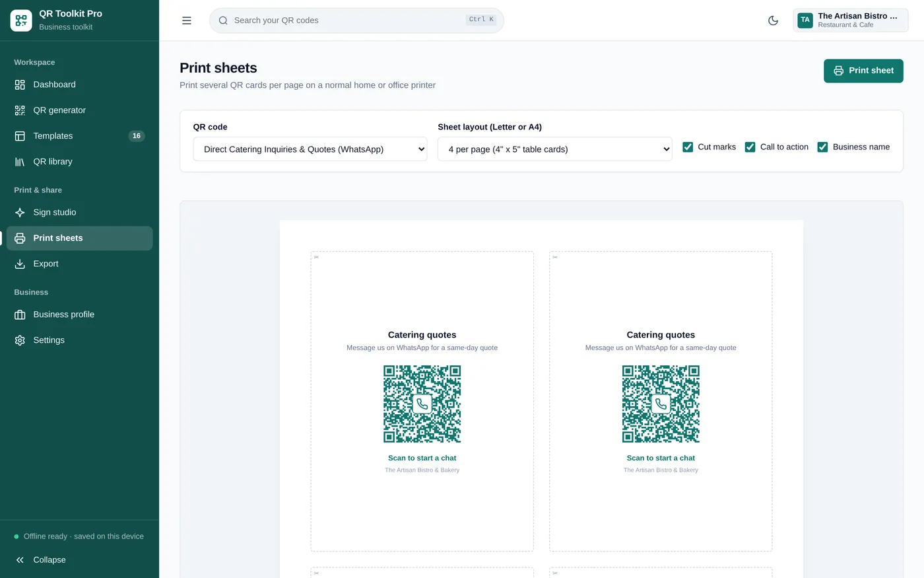This screenshot has height=578, width=924.
Task: Click the Templates count badge 16
Action: 137,136
